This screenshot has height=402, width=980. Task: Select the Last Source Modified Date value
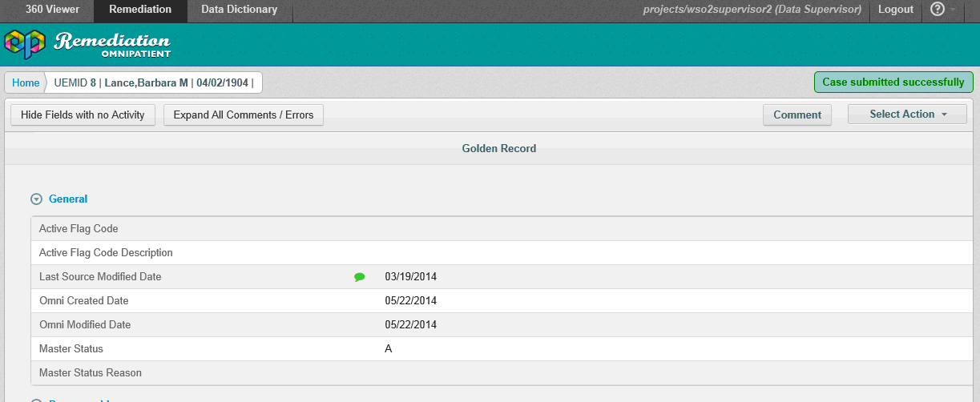click(x=410, y=277)
